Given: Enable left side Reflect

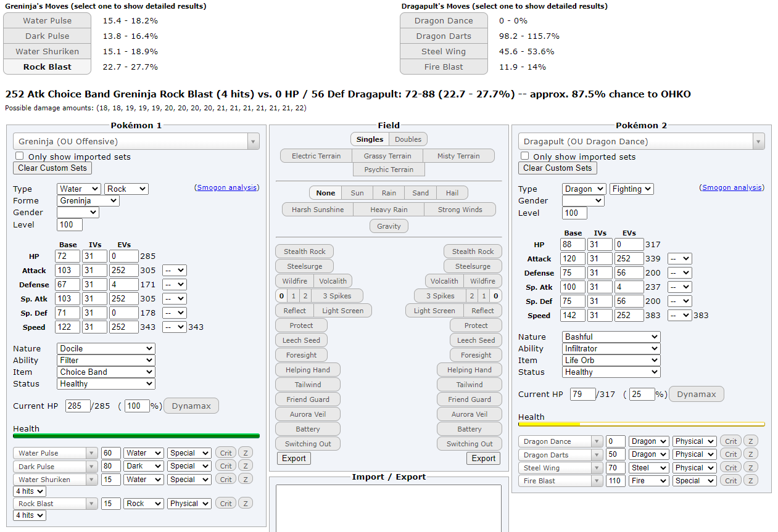Looking at the screenshot, I should tap(294, 311).
